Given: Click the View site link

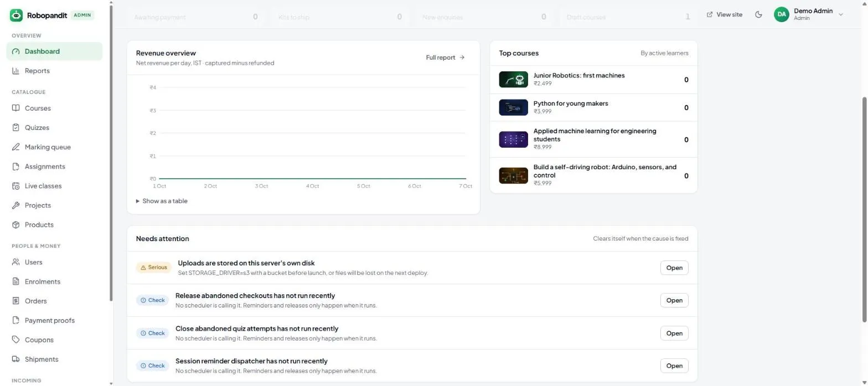Looking at the screenshot, I should click(x=725, y=14).
